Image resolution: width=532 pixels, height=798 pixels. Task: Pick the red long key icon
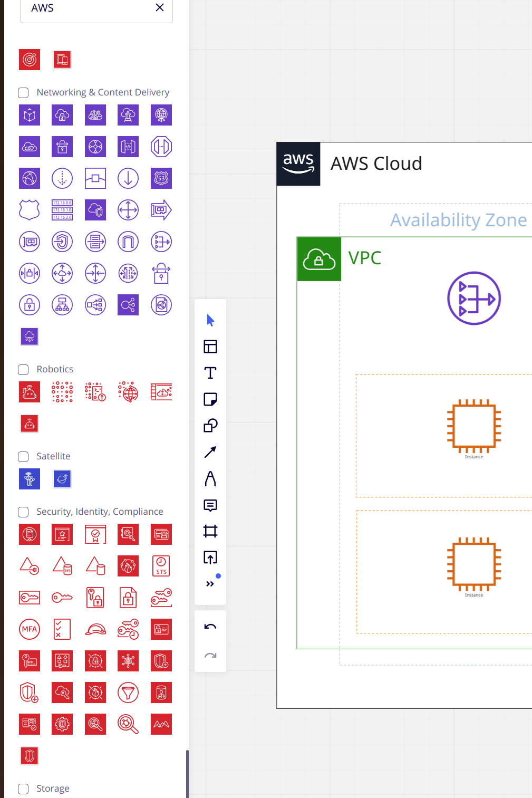pyautogui.click(x=62, y=598)
